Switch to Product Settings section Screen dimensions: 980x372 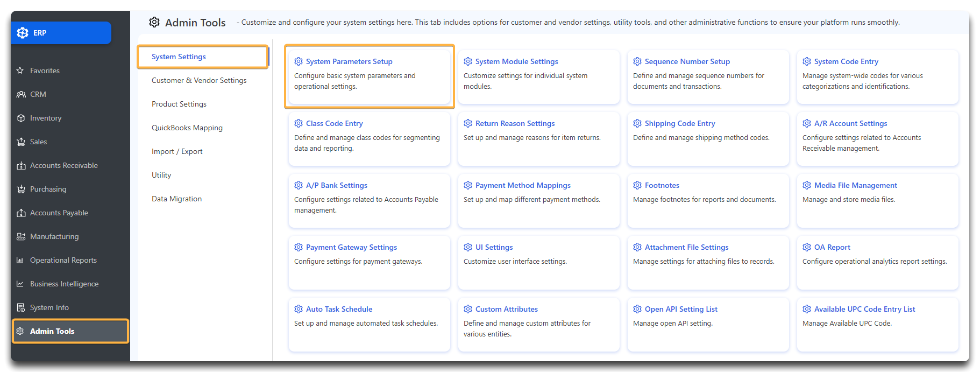click(179, 104)
